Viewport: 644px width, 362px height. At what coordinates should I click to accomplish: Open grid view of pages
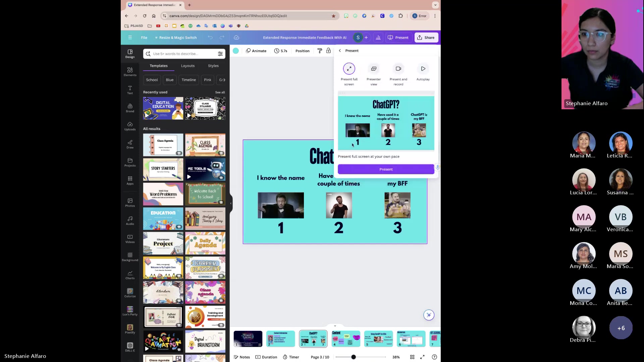point(412,357)
